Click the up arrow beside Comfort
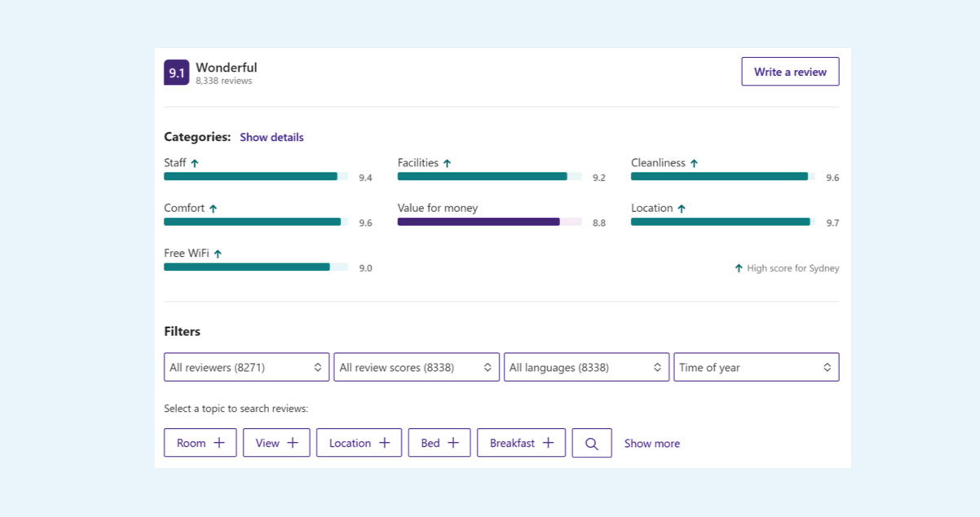The height and width of the screenshot is (517, 980). click(213, 209)
